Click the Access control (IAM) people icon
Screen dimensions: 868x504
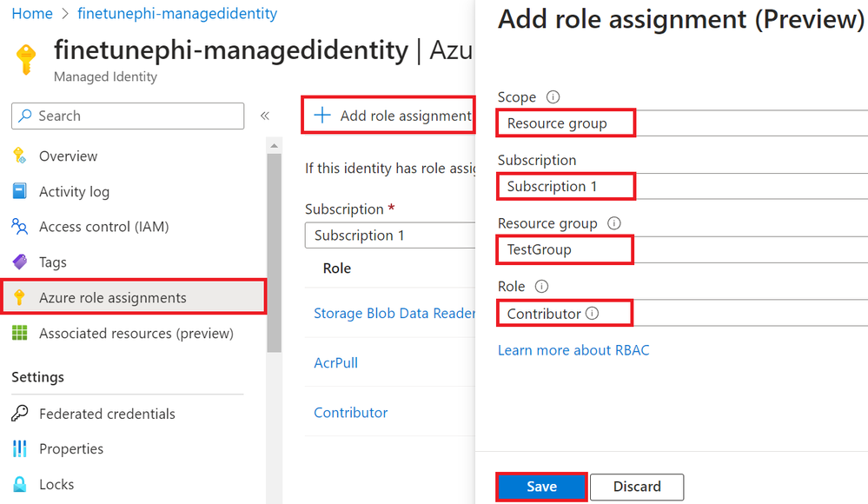click(x=19, y=227)
